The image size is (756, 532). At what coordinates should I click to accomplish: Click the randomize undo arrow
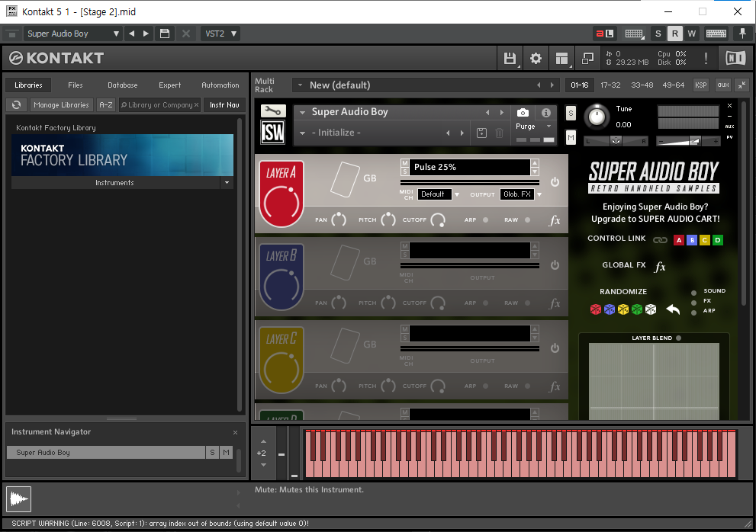click(x=673, y=309)
